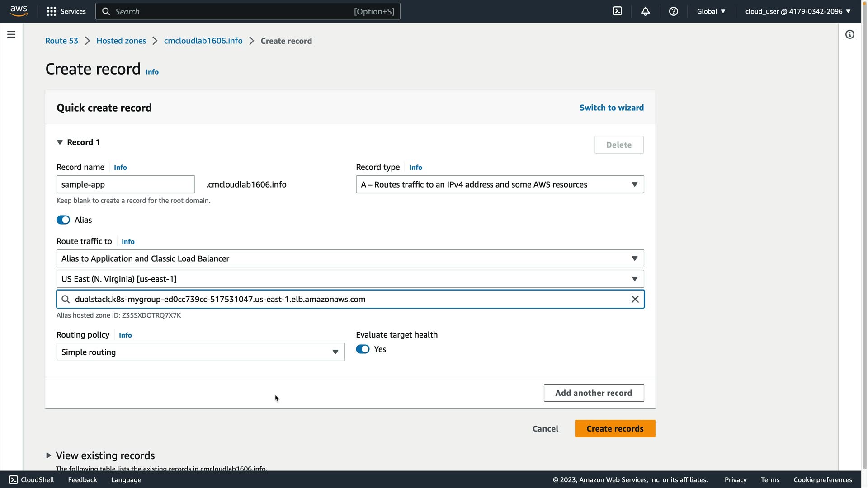Open CloudShell from top navigation icon
868x488 pixels.
coord(618,11)
